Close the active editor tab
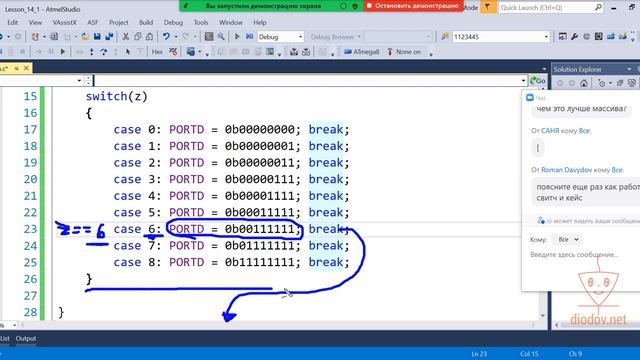640x360 pixels. click(27, 68)
